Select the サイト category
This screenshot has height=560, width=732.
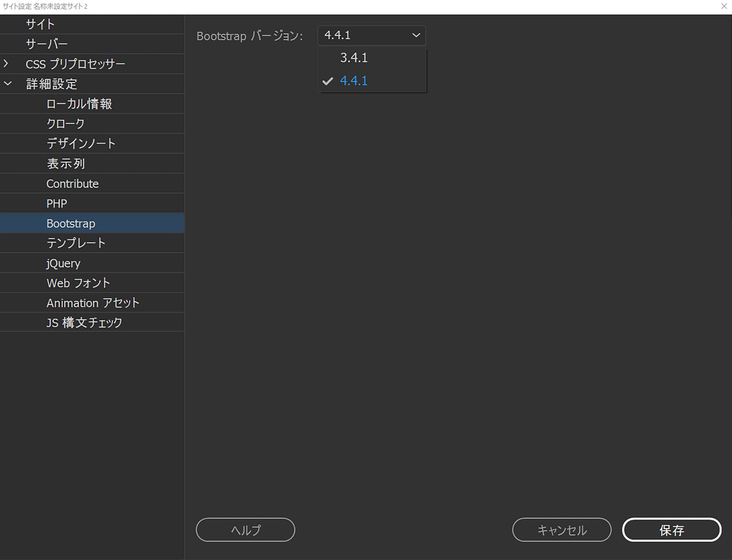pos(39,24)
